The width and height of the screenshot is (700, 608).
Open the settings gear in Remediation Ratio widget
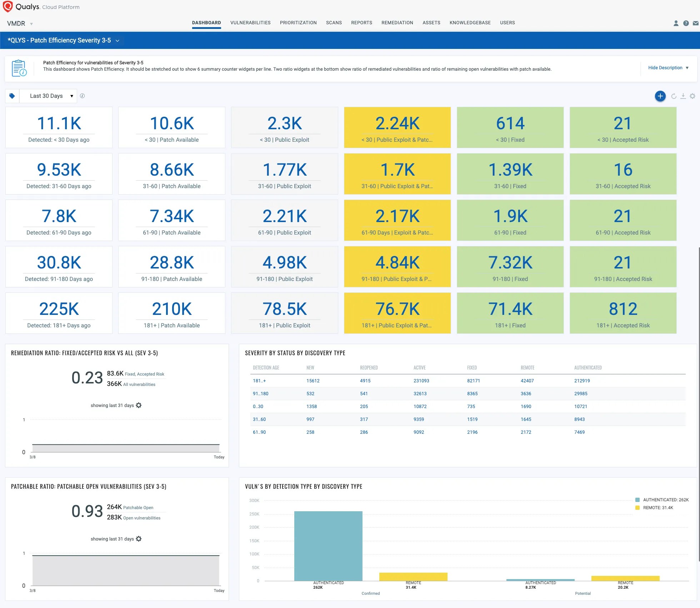point(139,405)
